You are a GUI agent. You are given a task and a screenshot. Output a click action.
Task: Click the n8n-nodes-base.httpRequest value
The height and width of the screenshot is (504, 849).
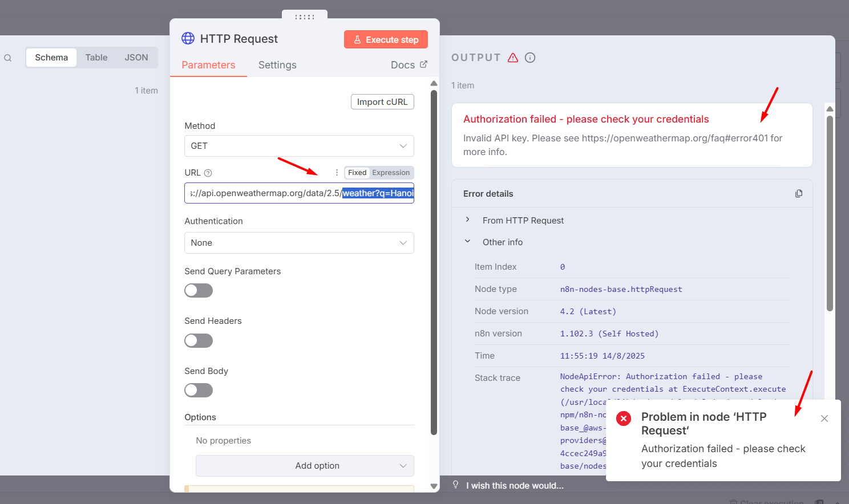pos(621,290)
